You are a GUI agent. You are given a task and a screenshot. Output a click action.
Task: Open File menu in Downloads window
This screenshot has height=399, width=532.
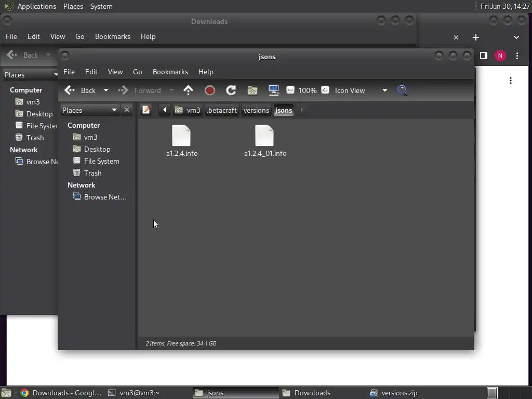11,37
